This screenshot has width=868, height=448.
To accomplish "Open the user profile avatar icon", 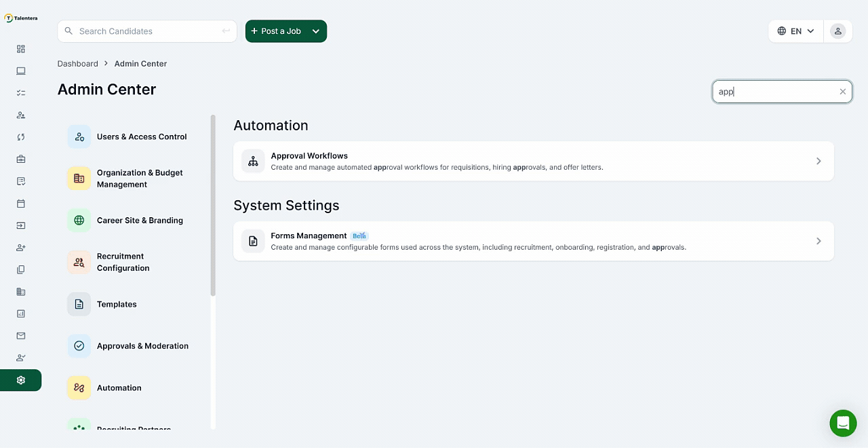I will [838, 31].
